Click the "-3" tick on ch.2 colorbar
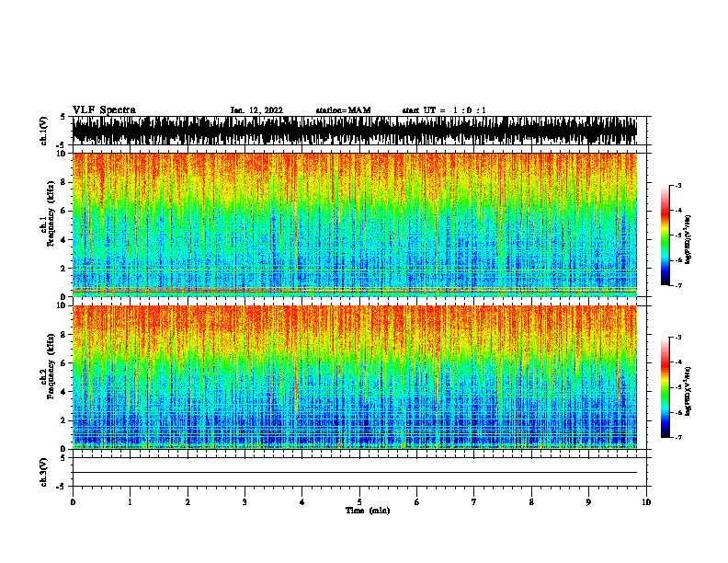The height and width of the screenshot is (563, 728). pyautogui.click(x=678, y=338)
